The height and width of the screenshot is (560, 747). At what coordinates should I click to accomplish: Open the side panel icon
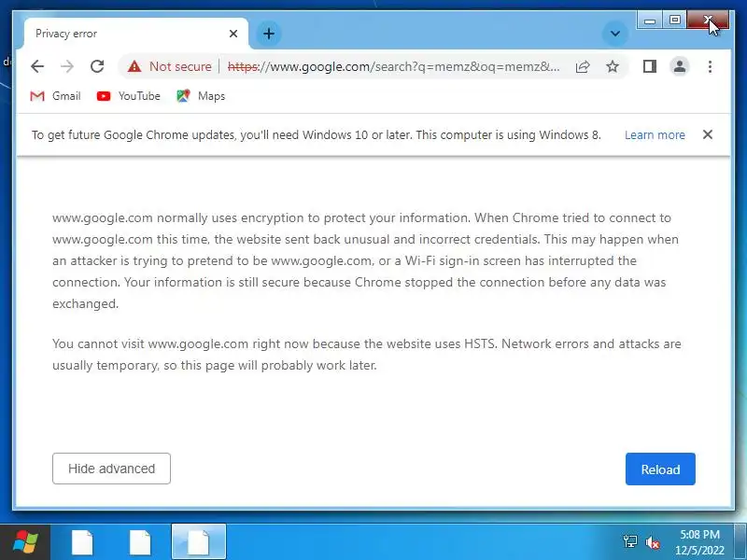pos(650,66)
